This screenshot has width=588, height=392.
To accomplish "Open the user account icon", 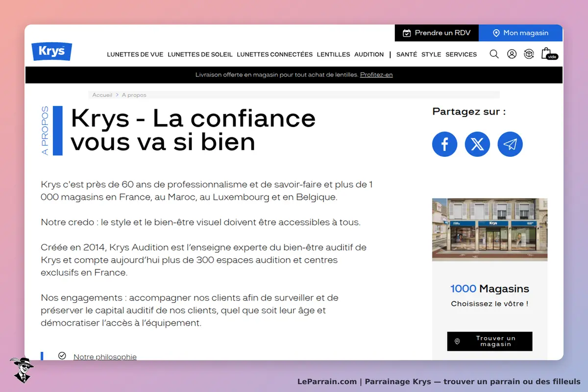I will pos(512,54).
